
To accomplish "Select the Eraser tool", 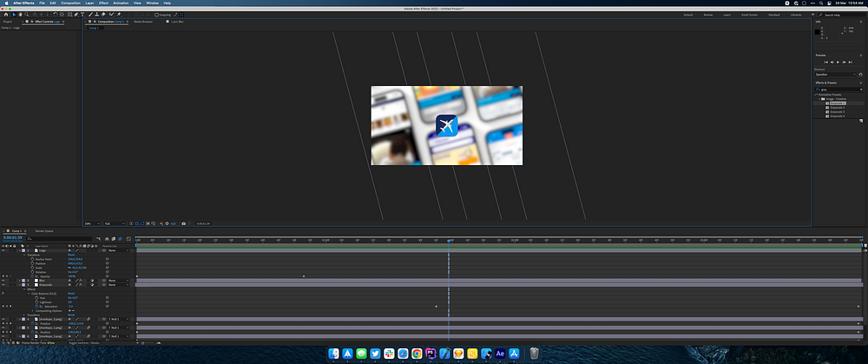I will click(x=103, y=15).
